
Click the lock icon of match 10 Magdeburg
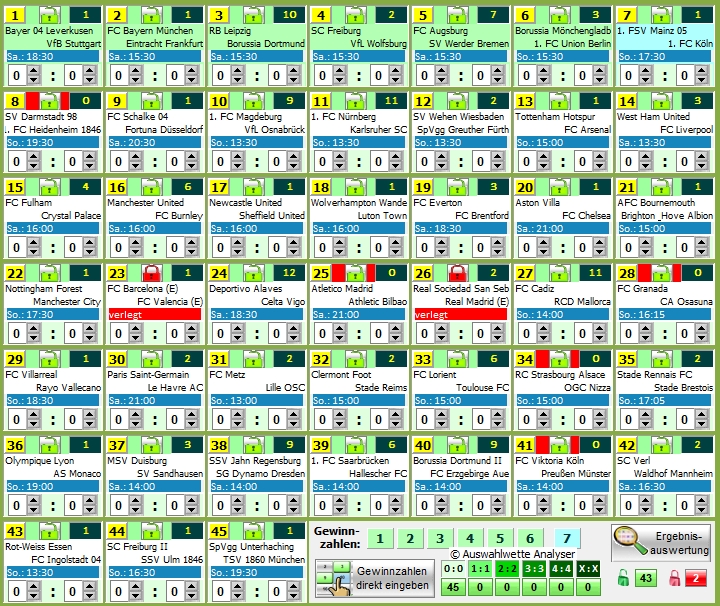[254, 101]
